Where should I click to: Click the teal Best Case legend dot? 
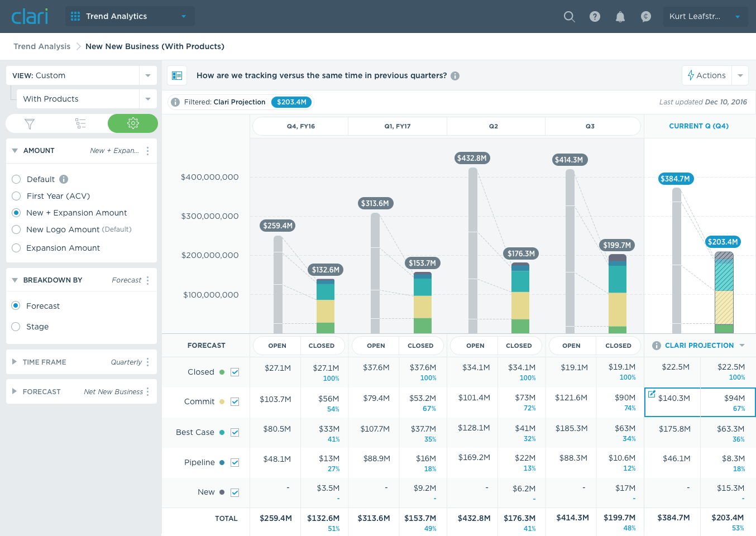pyautogui.click(x=222, y=432)
